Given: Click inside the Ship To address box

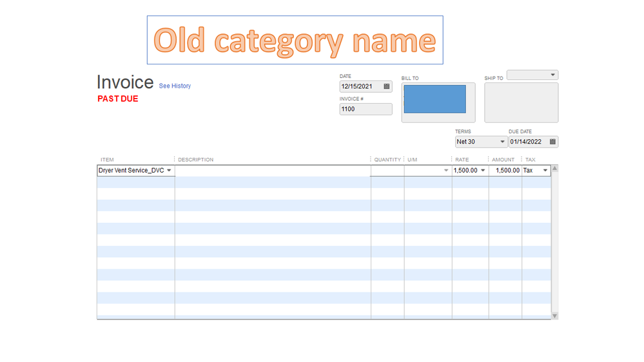Looking at the screenshot, I should [x=522, y=102].
